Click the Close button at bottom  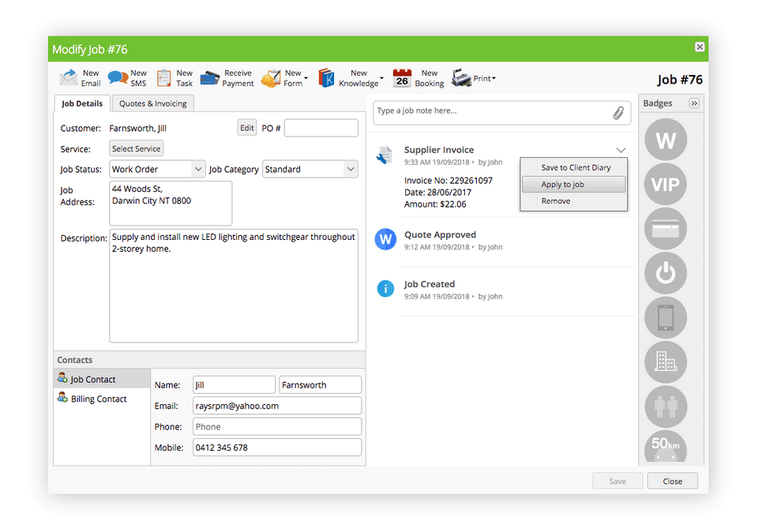[x=673, y=481]
